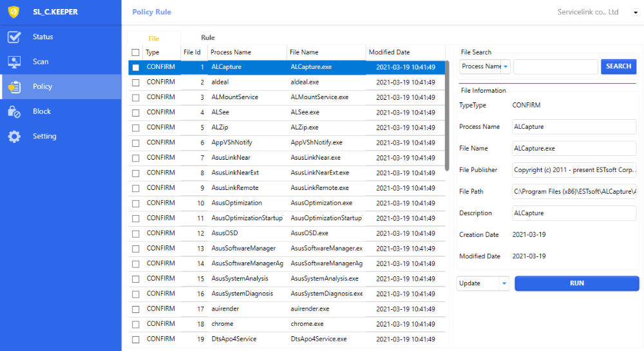This screenshot has height=351, width=644.
Task: Click the file list vertical scrollbar
Action: (447, 116)
